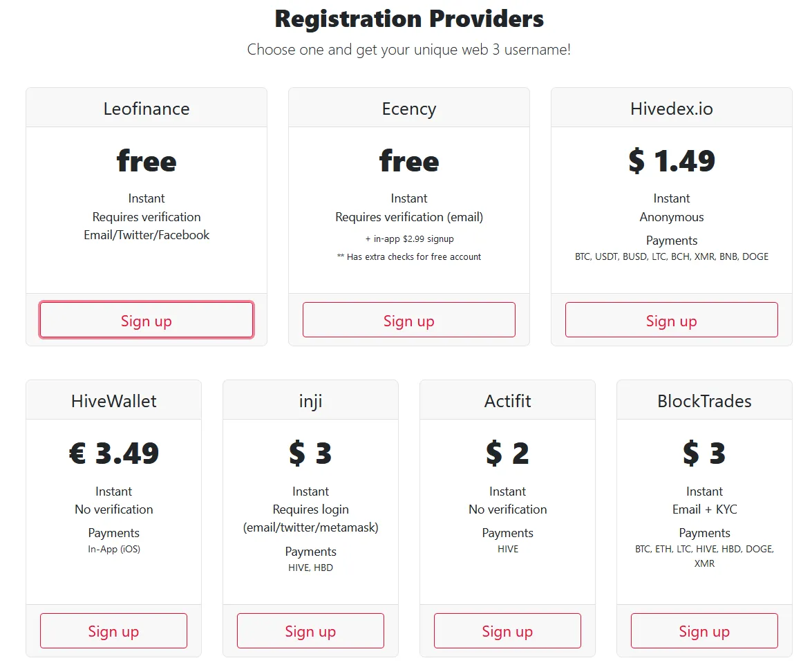Select the Actifit card header

coord(507,400)
